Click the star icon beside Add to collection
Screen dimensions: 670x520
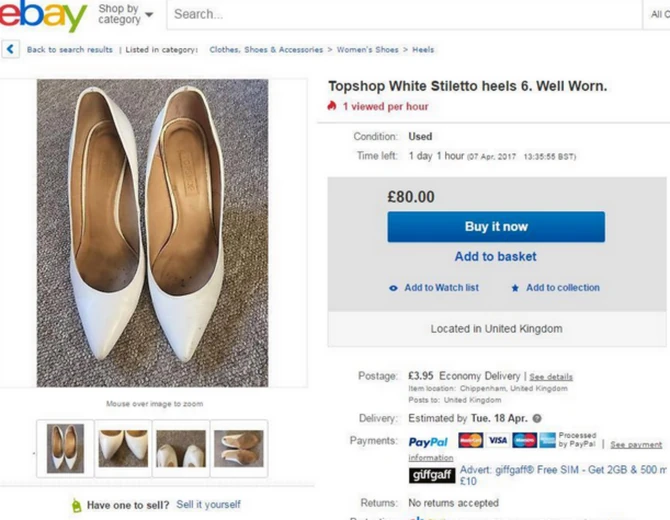point(515,288)
